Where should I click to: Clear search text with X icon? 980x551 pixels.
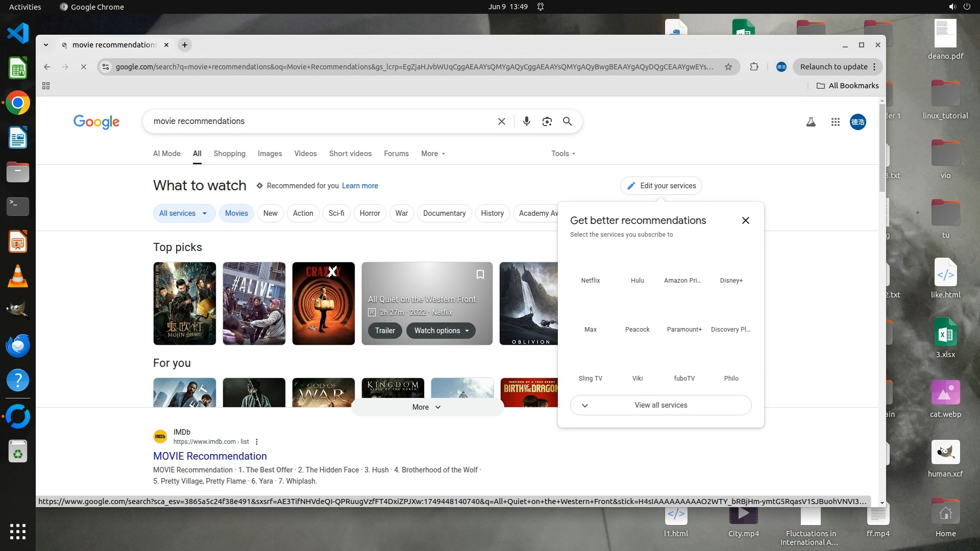point(501,121)
